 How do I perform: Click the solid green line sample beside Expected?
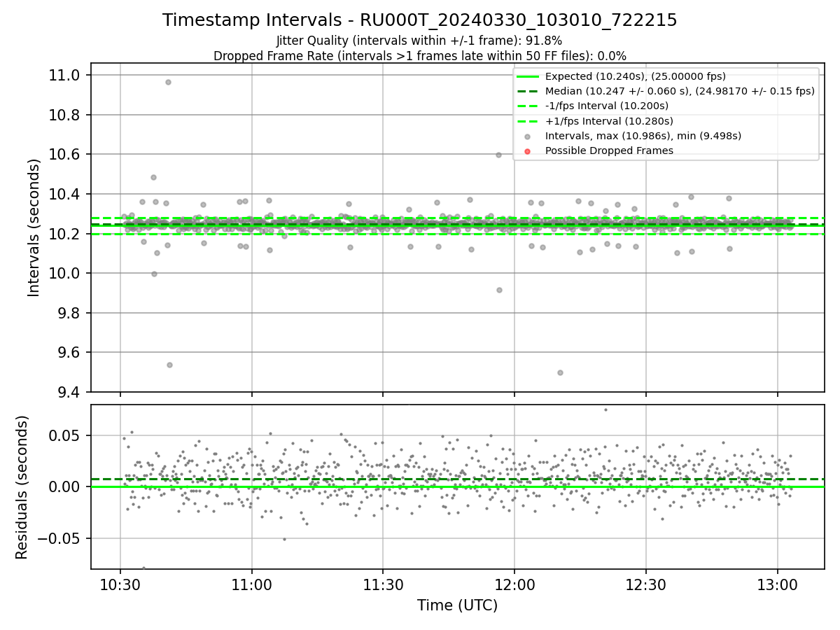coord(528,76)
